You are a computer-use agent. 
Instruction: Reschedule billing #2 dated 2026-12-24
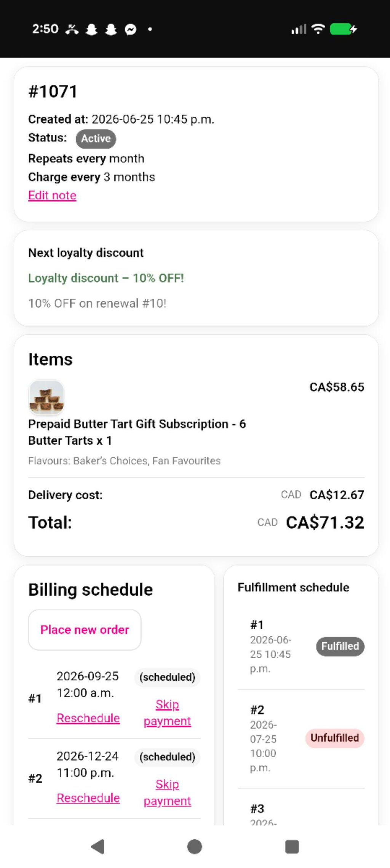(x=88, y=798)
